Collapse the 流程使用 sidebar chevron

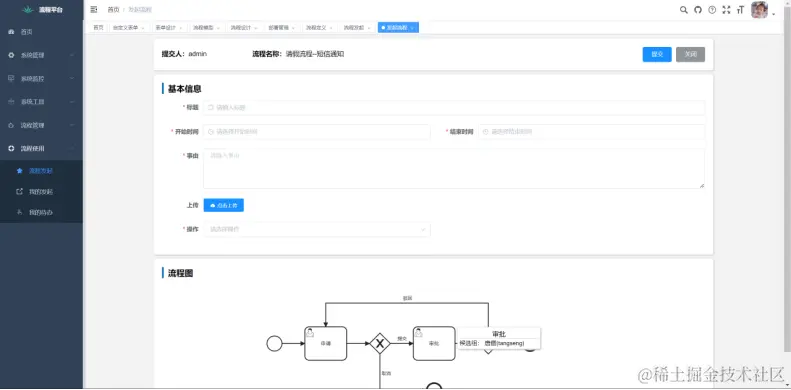[72, 148]
